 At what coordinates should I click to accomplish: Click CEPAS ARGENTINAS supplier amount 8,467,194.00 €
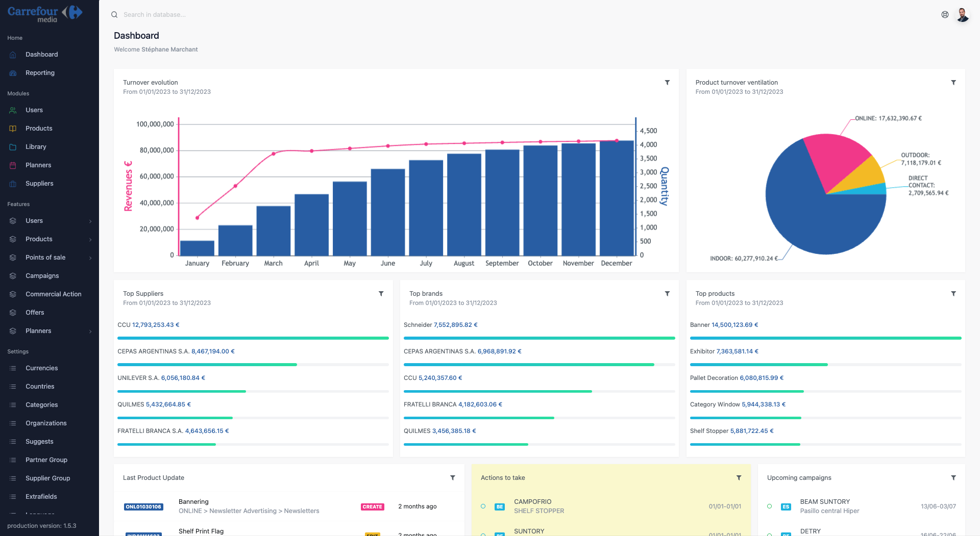[213, 351]
